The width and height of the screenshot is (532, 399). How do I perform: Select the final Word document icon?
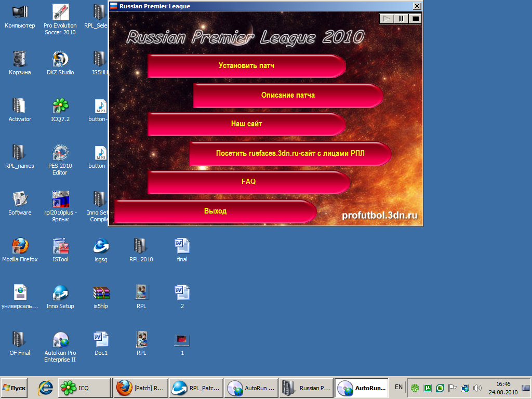tap(182, 250)
